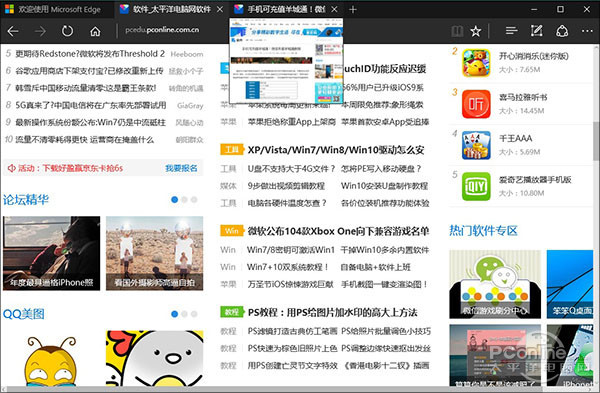Open headline 微软公布104款Xbox One向下兼容游戏名单
The height and width of the screenshot is (393, 600).
coord(338,231)
